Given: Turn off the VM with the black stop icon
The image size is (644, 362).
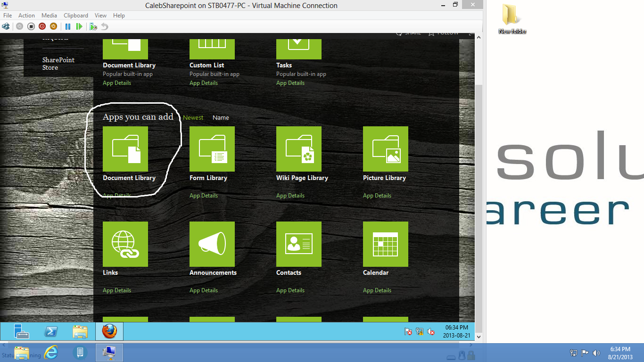Looking at the screenshot, I should (x=31, y=26).
